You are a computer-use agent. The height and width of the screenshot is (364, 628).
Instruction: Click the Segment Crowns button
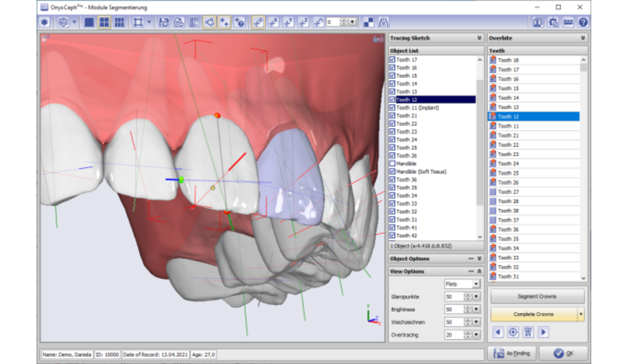(537, 296)
